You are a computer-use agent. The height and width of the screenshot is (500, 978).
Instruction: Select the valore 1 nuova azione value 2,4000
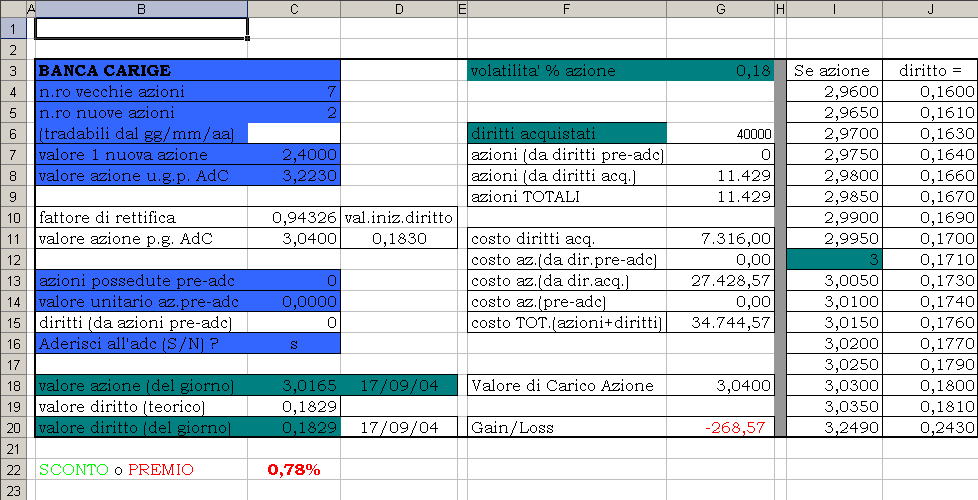294,155
